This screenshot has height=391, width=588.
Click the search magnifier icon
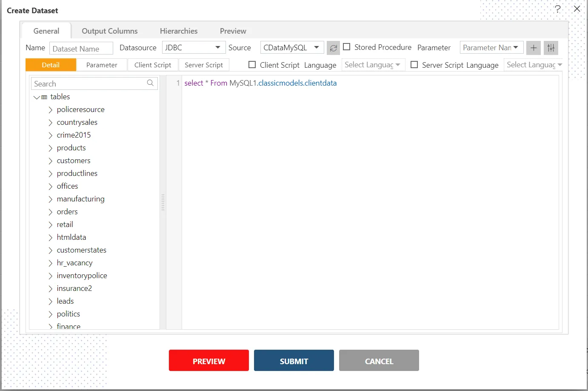[x=150, y=83]
